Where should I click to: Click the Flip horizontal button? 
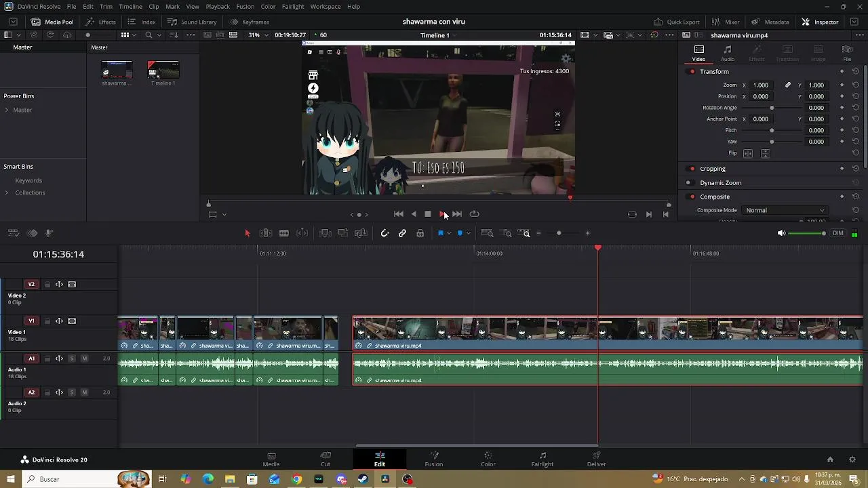(748, 153)
